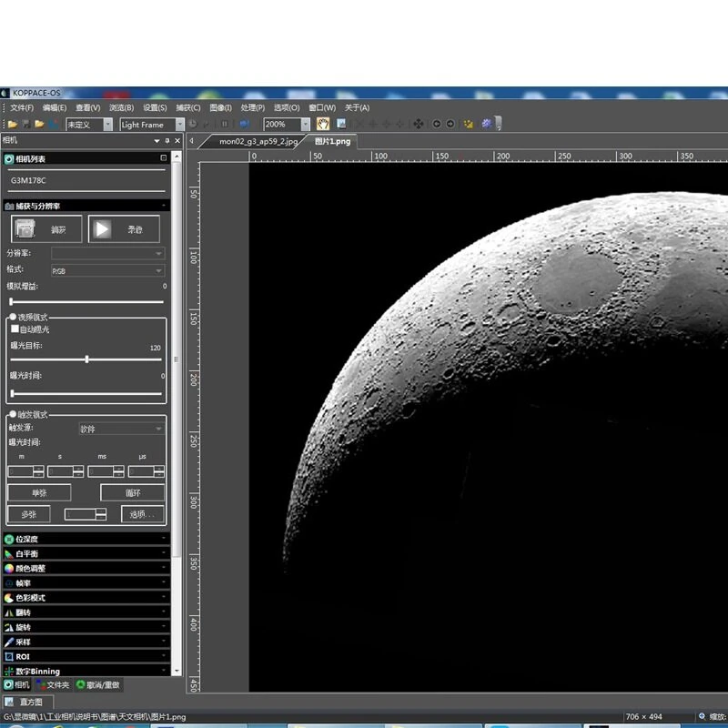This screenshot has width=728, height=728.
Task: Expand the 色彩模式 section
Action: pos(86,598)
